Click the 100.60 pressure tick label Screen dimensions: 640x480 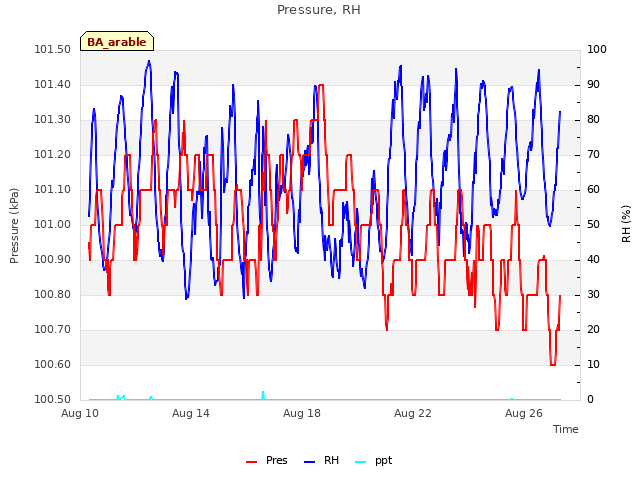tap(52, 364)
